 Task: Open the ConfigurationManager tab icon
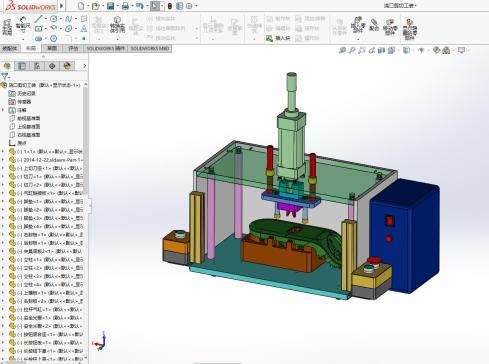[37, 66]
